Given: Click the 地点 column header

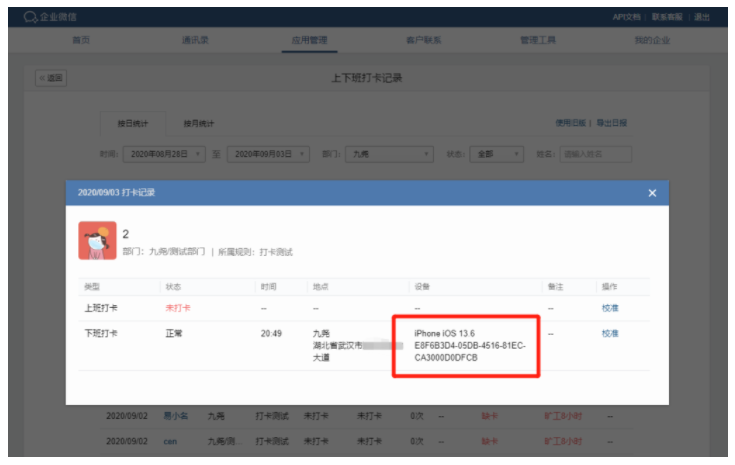Looking at the screenshot, I should [x=321, y=287].
